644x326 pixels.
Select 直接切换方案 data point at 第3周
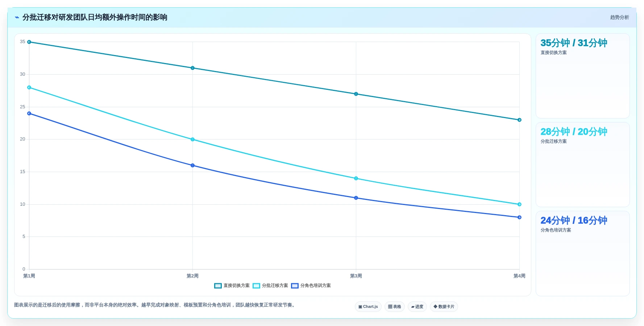point(356,94)
